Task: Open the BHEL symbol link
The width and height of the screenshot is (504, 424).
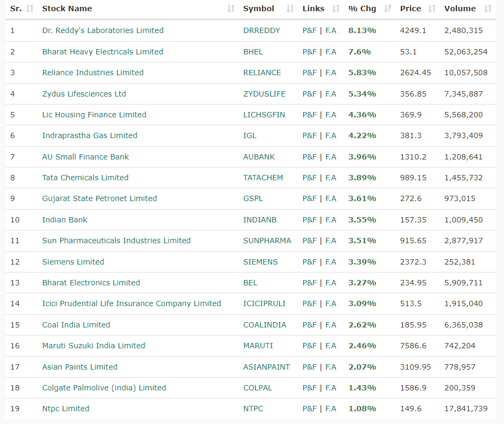Action: click(253, 52)
